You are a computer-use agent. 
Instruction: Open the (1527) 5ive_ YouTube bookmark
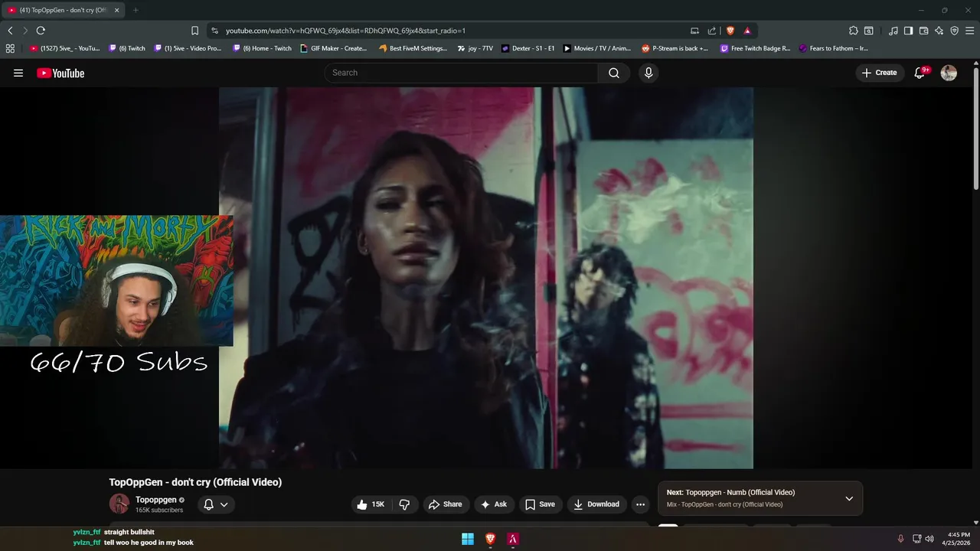pyautogui.click(x=65, y=48)
